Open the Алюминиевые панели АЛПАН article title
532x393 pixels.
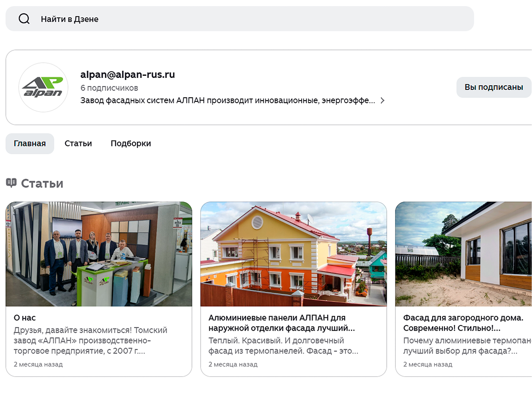tap(281, 323)
